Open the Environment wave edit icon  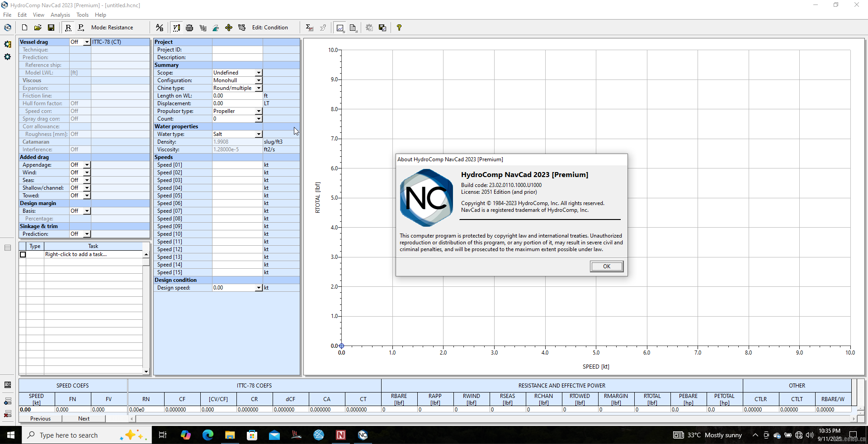click(216, 28)
